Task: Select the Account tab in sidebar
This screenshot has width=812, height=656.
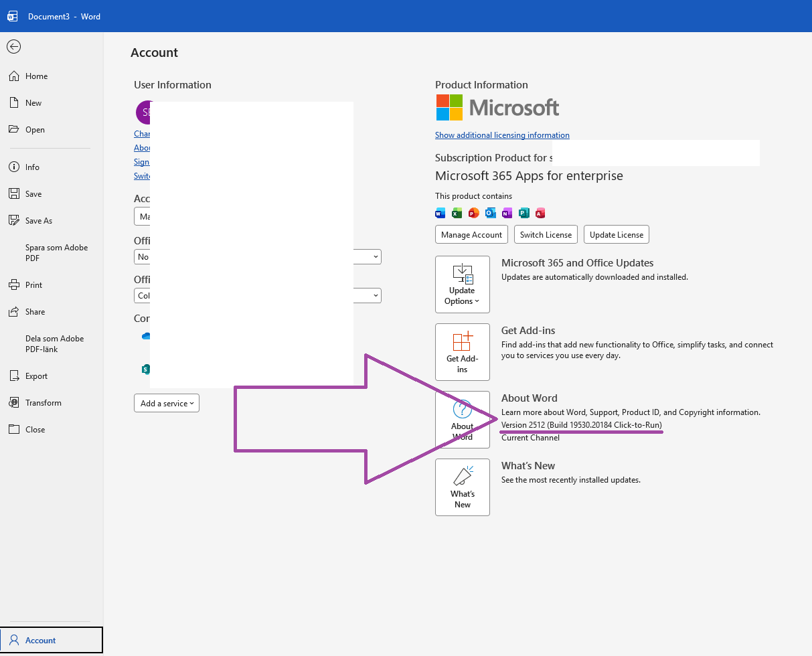Action: (52, 640)
